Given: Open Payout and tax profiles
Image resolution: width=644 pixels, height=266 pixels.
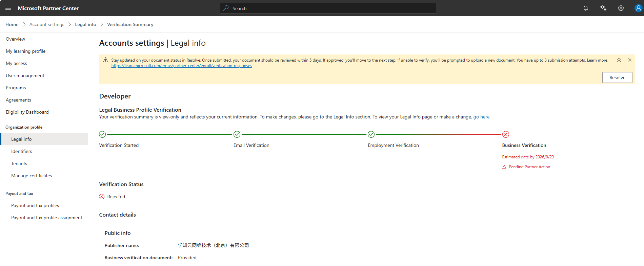Looking at the screenshot, I should point(35,205).
